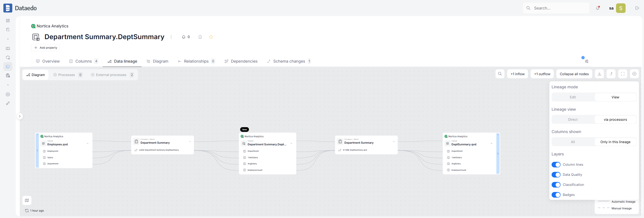Click the refresh icon next to '1 hour ago'
This screenshot has height=218, width=644.
pos(27,211)
